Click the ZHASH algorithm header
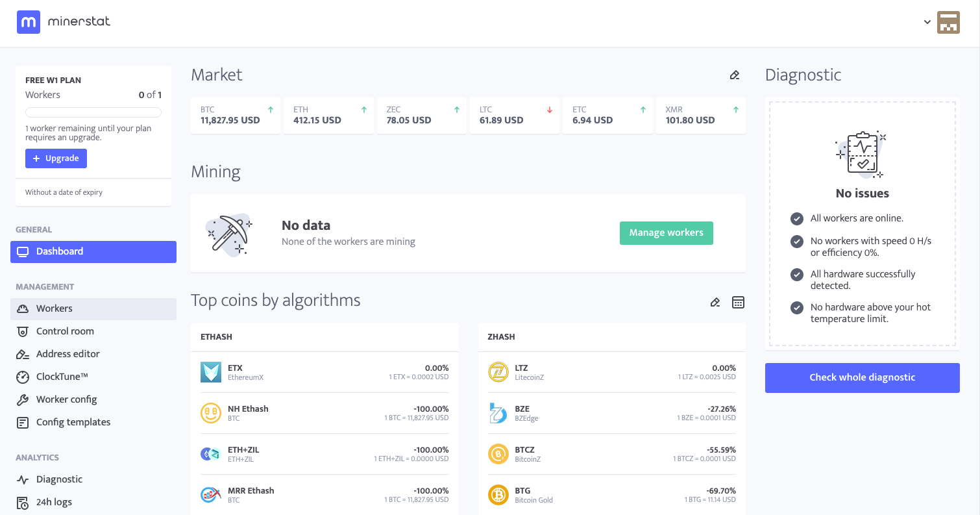The image size is (980, 515). [x=501, y=337]
